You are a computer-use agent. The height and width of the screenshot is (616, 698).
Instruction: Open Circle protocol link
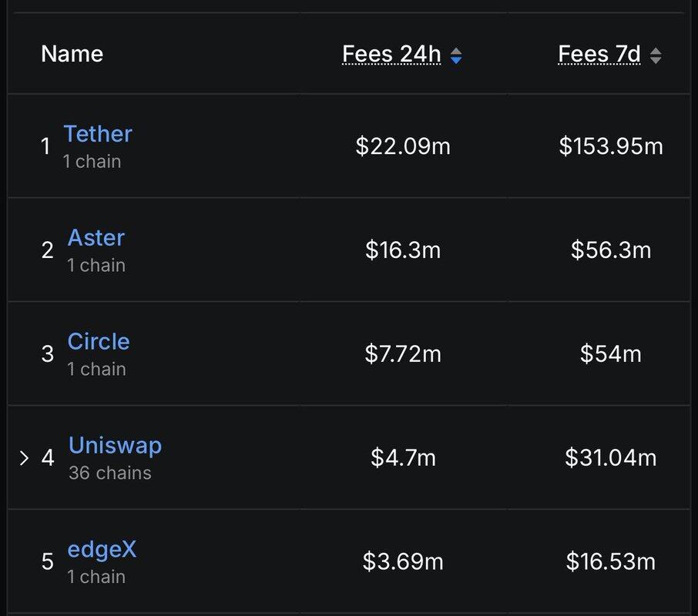(99, 342)
